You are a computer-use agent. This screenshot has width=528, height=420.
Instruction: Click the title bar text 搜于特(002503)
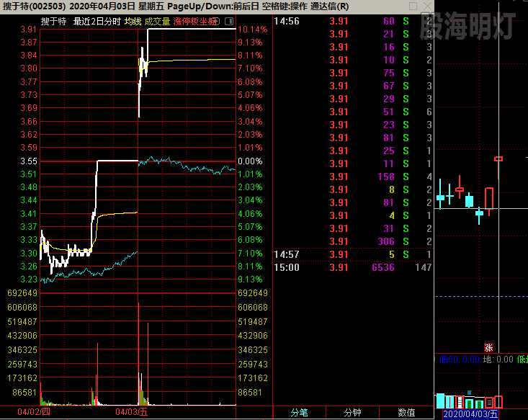pos(34,6)
